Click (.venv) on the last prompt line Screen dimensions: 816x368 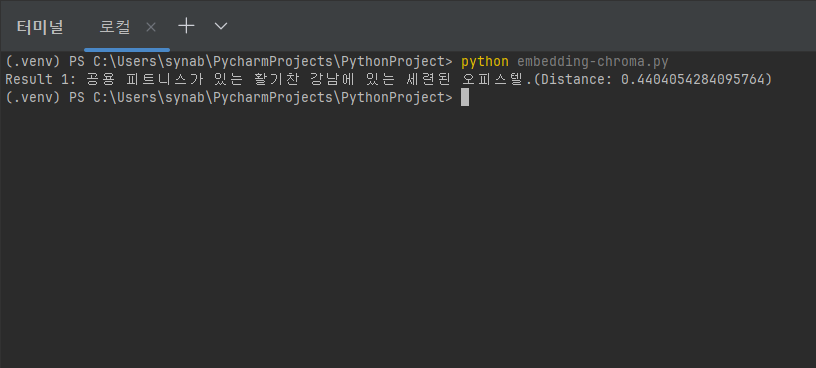pyautogui.click(x=33, y=97)
